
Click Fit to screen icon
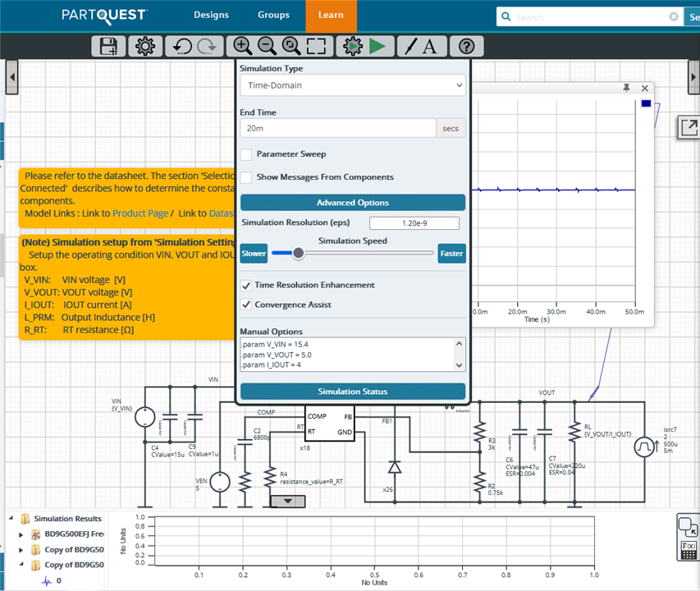(x=317, y=47)
